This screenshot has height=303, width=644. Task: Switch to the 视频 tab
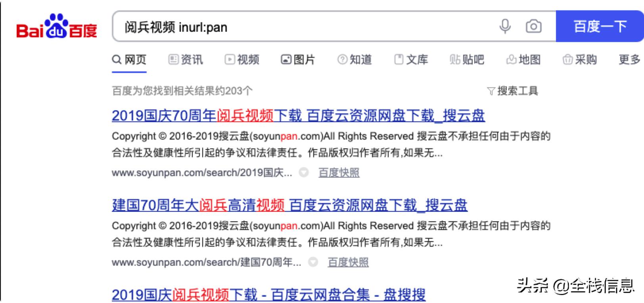click(x=242, y=60)
